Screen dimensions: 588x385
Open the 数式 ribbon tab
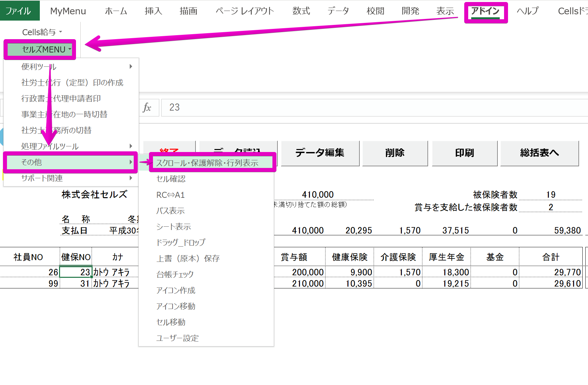[x=301, y=11]
